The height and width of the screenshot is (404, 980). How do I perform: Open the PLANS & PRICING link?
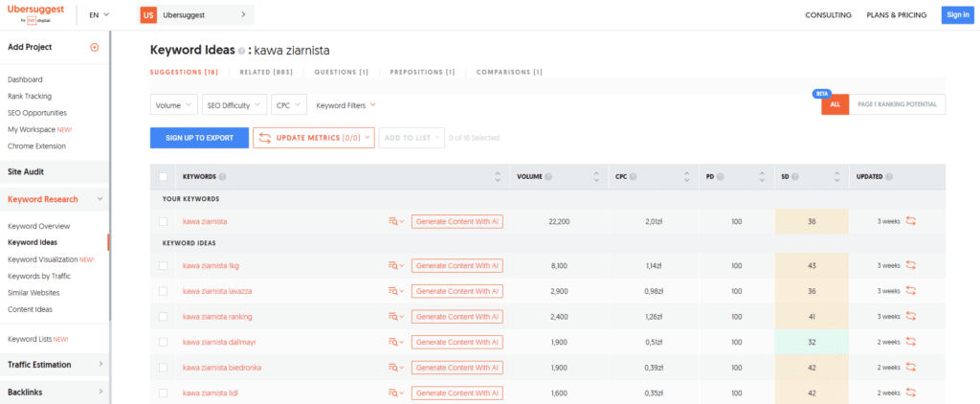tap(896, 15)
